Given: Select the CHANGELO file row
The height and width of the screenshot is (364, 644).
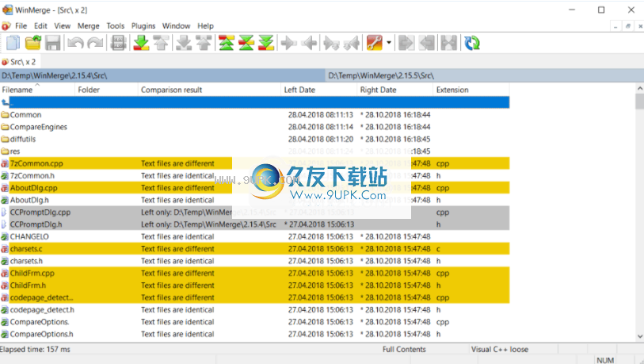Looking at the screenshot, I should (254, 236).
